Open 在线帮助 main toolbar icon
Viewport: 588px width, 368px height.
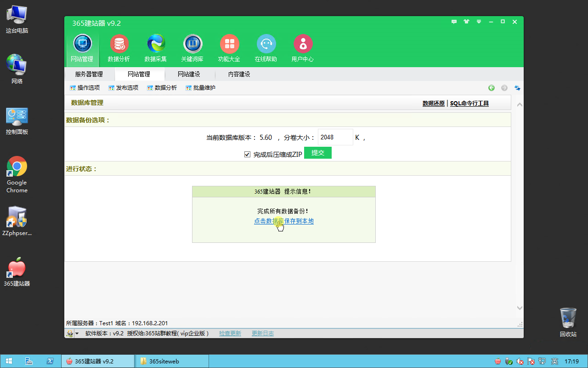pos(266,48)
